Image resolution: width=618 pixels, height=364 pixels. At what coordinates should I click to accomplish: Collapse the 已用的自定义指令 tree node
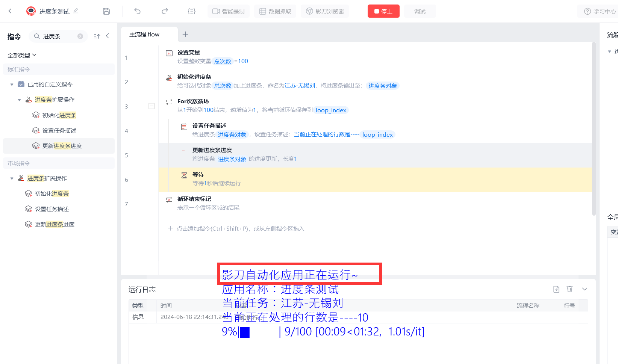point(12,85)
